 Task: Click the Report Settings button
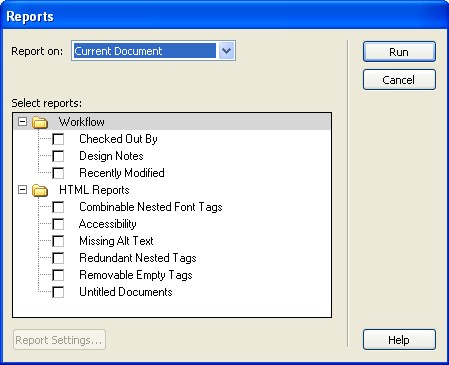(x=59, y=340)
